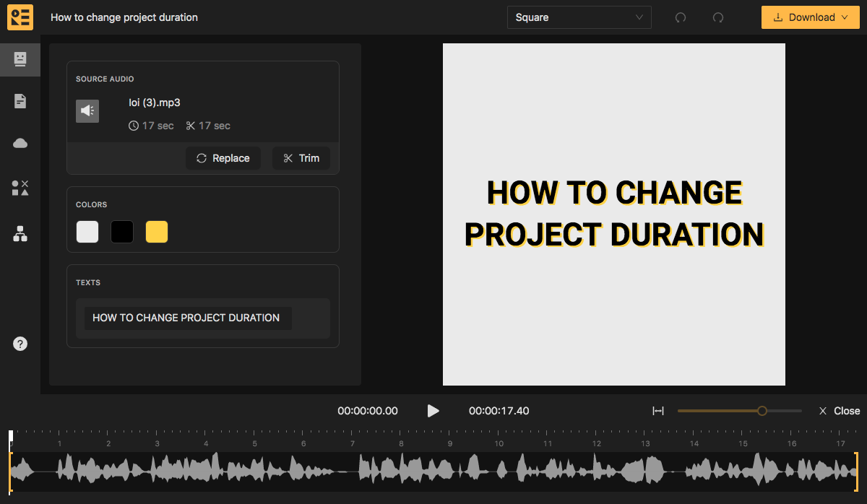The image size is (867, 504).
Task: Click the headline text in preview canvas
Action: tap(614, 213)
